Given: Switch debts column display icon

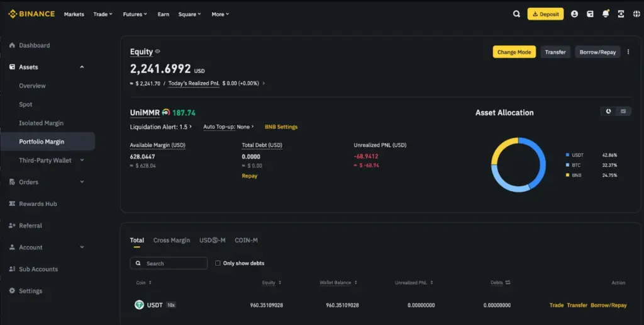Looking at the screenshot, I should (x=508, y=283).
